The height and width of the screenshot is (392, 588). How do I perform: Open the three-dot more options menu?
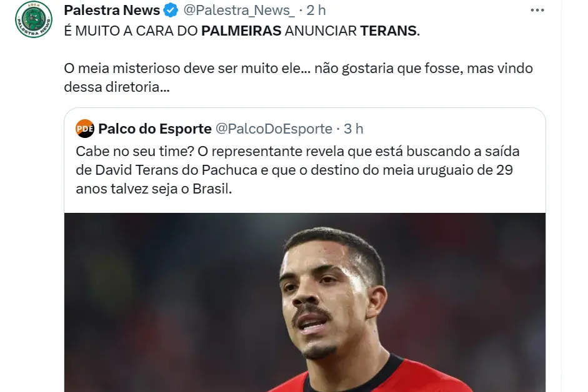click(x=537, y=11)
